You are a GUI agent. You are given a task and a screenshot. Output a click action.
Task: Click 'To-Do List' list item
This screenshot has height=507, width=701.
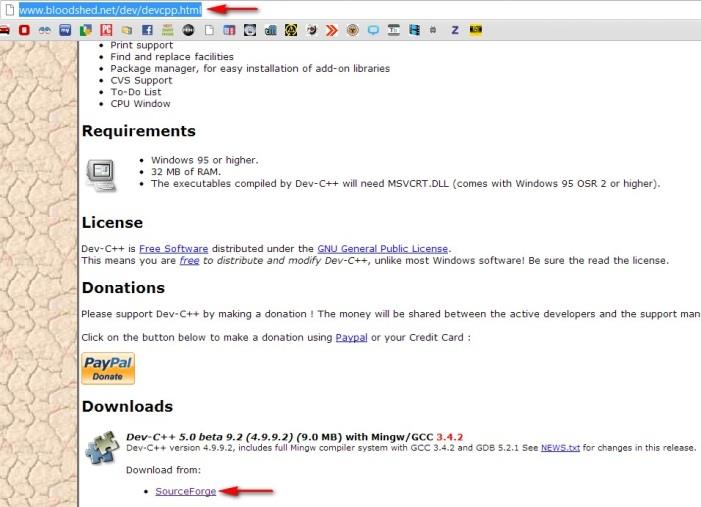tap(136, 92)
